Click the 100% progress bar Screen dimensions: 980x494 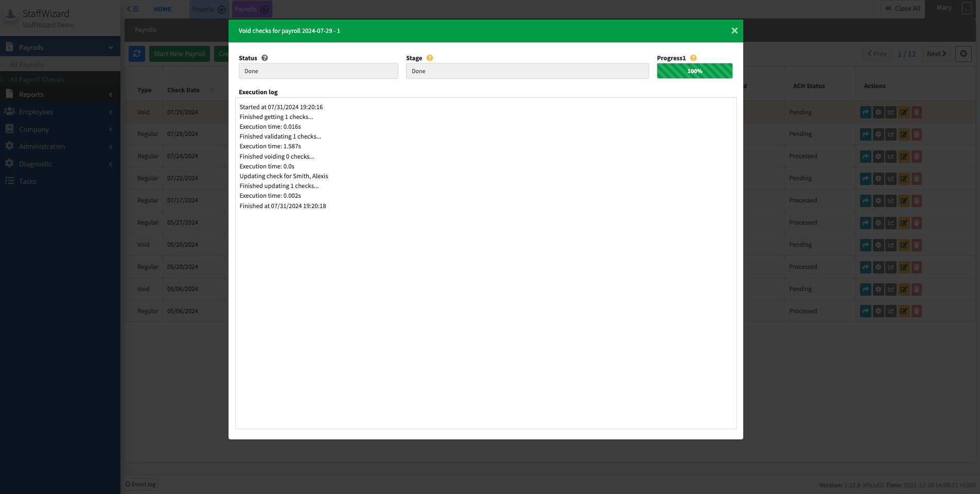pos(694,71)
